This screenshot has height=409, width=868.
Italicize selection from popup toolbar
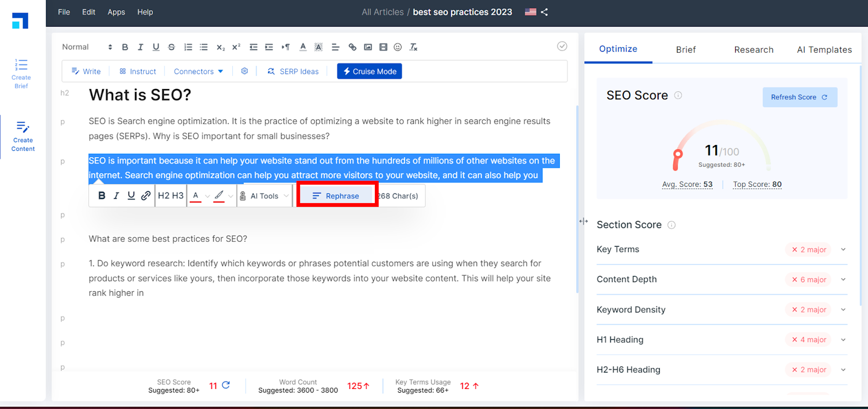point(116,196)
